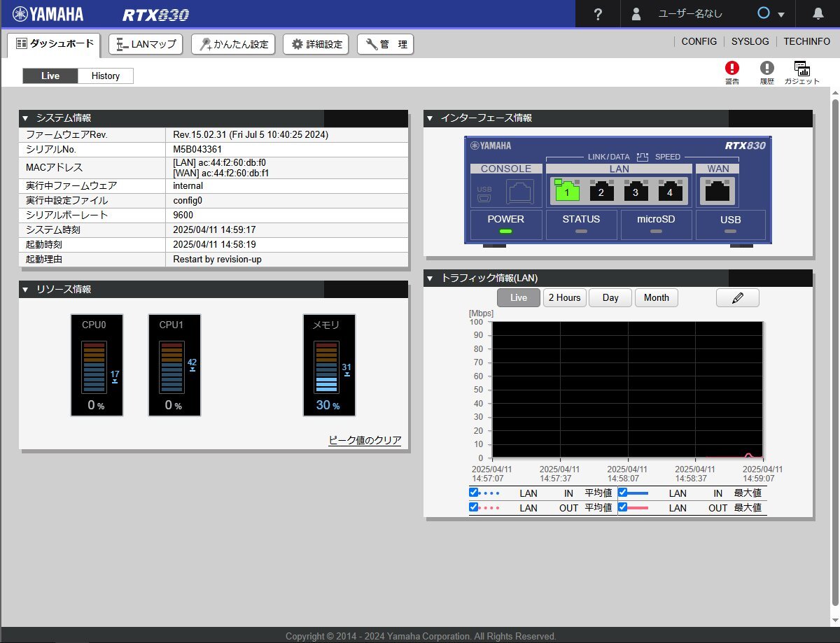Click the user silhouette icon

coord(636,14)
